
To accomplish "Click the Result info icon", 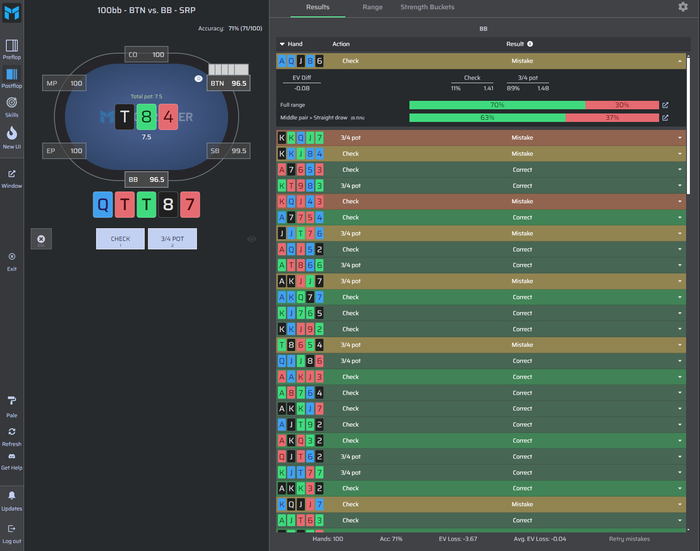I will tap(530, 44).
